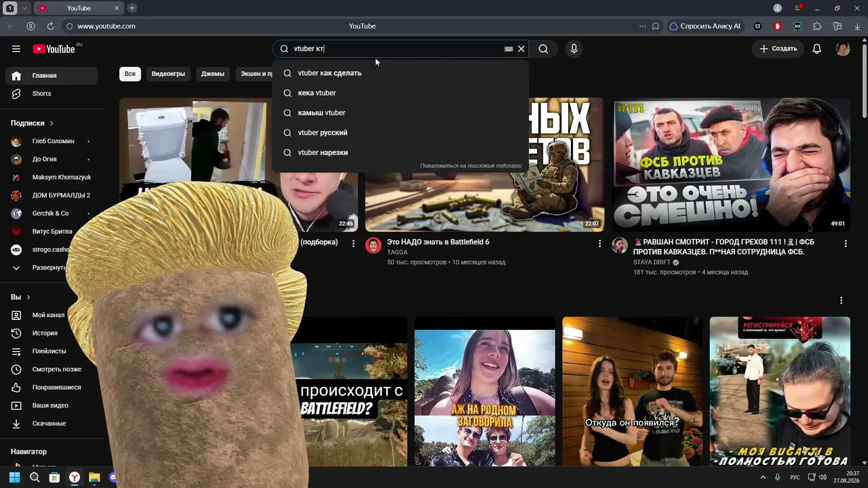The image size is (868, 488).
Task: Open a new browser tab
Action: point(132,8)
